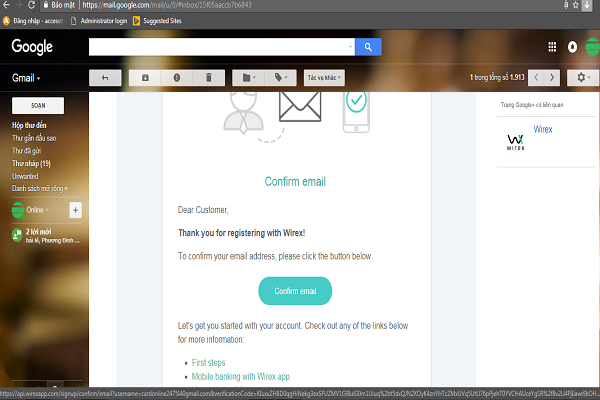Open Mobile banking with Wirex app link
This screenshot has width=600, height=400.
click(x=241, y=377)
